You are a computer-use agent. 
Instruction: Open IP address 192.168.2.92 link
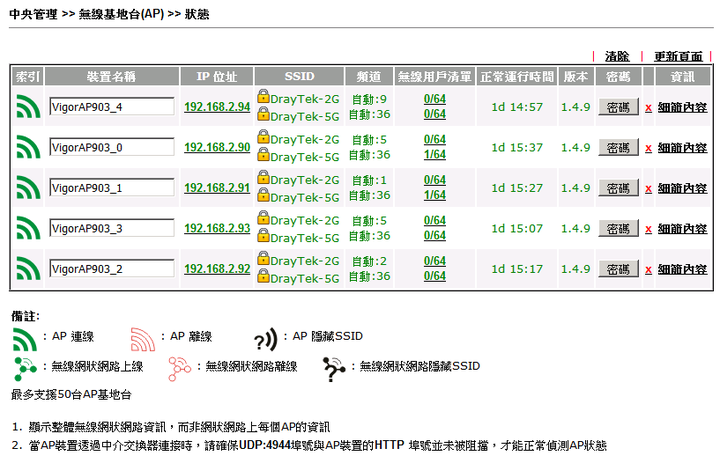pos(217,269)
